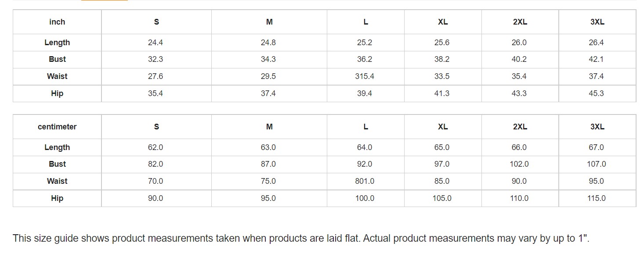Image resolution: width=644 pixels, height=261 pixels.
Task: Select the 45.3 hip value cell
Action: (x=596, y=93)
